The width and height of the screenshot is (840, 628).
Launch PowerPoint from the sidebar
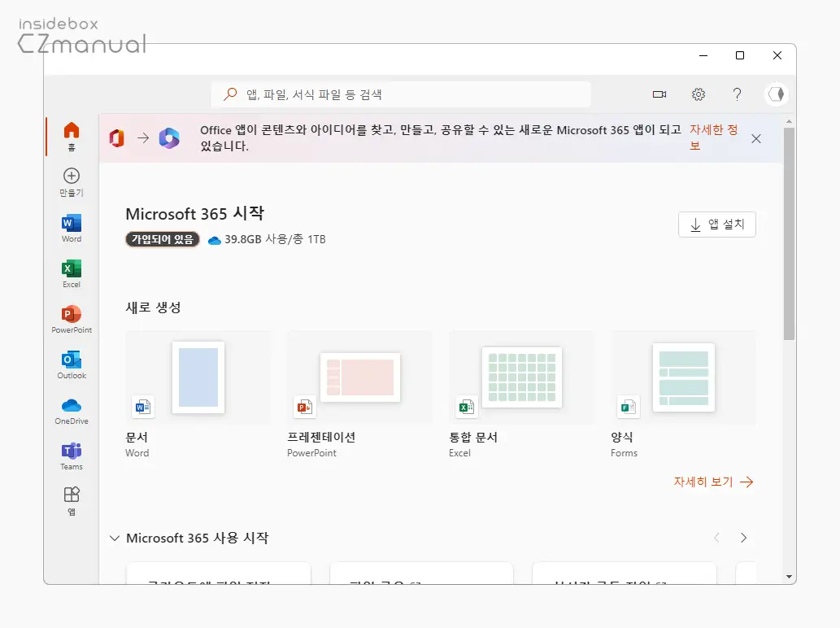[72, 320]
